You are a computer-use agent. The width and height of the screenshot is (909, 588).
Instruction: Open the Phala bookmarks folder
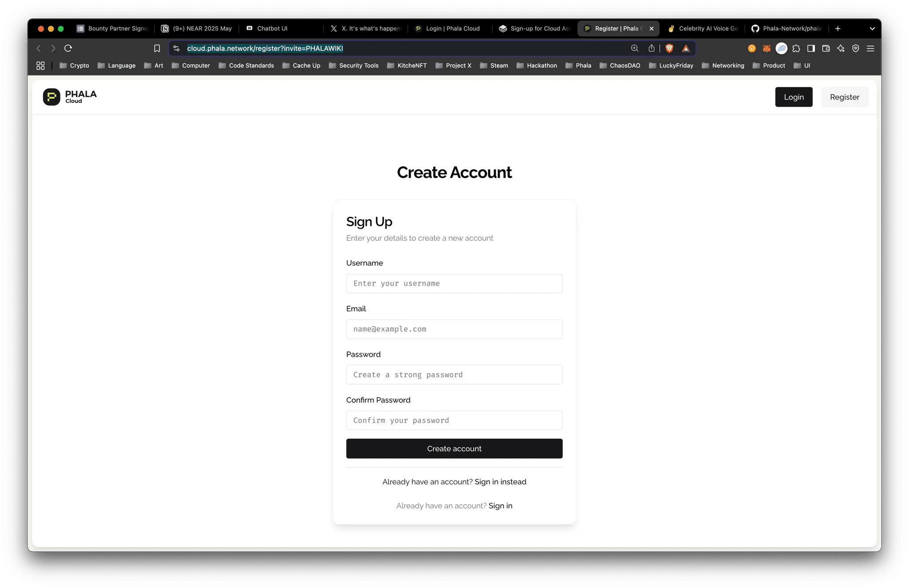pyautogui.click(x=578, y=66)
